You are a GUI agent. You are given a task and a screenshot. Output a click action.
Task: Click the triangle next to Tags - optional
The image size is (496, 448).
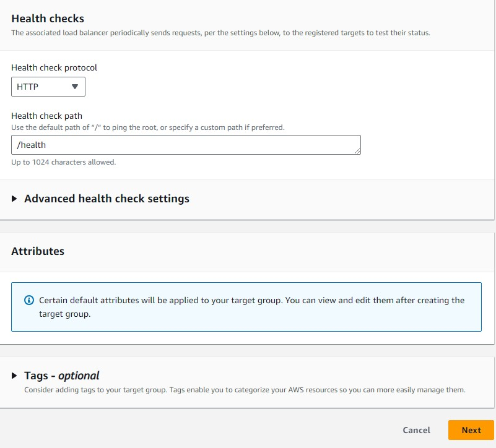(15, 376)
